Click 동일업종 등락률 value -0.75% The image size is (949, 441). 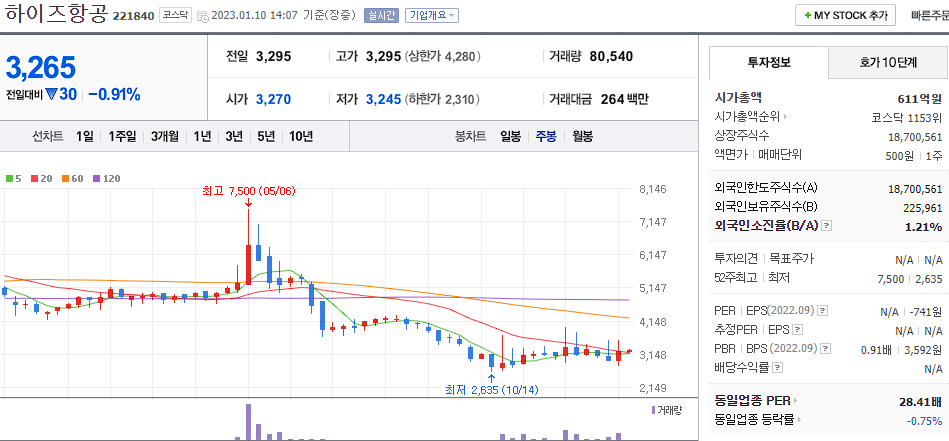click(924, 420)
